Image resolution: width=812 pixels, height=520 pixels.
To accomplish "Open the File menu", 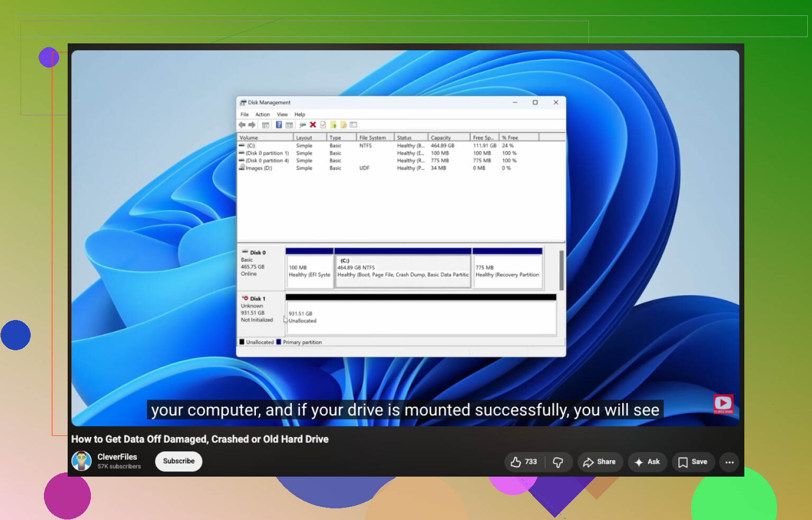I will coord(244,114).
